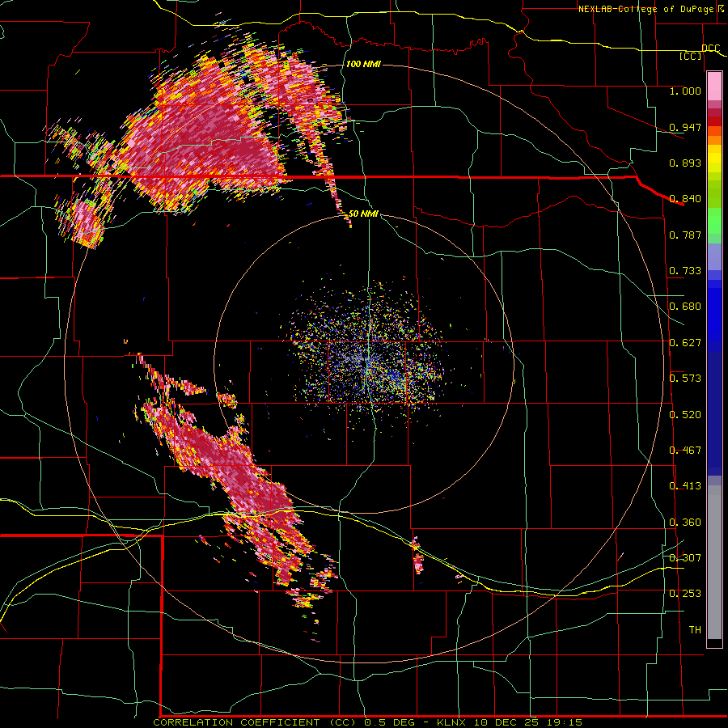The width and height of the screenshot is (728, 728).
Task: Click the TH label on the scale
Action: coord(695,629)
